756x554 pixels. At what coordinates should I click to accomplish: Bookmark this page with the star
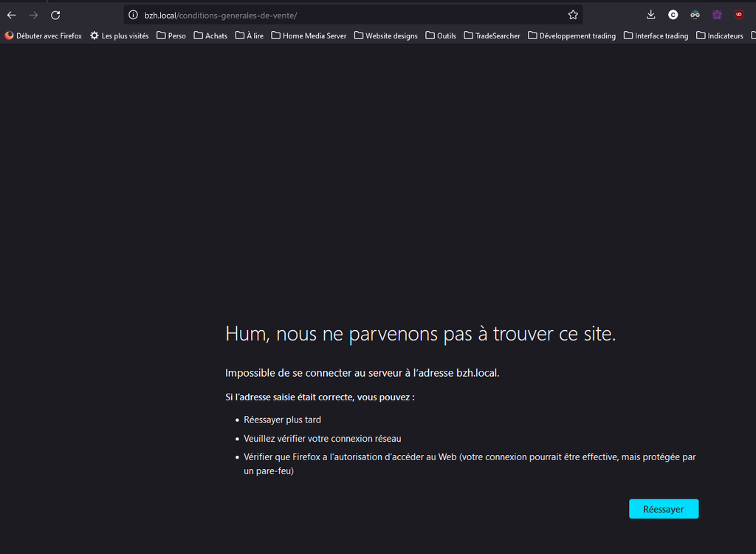coord(573,15)
